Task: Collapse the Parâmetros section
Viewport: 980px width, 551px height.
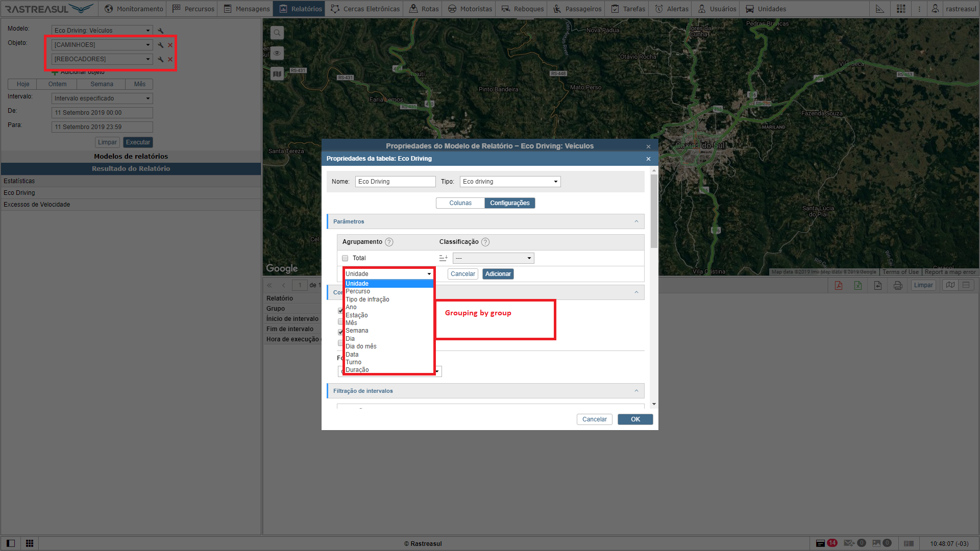Action: point(636,221)
